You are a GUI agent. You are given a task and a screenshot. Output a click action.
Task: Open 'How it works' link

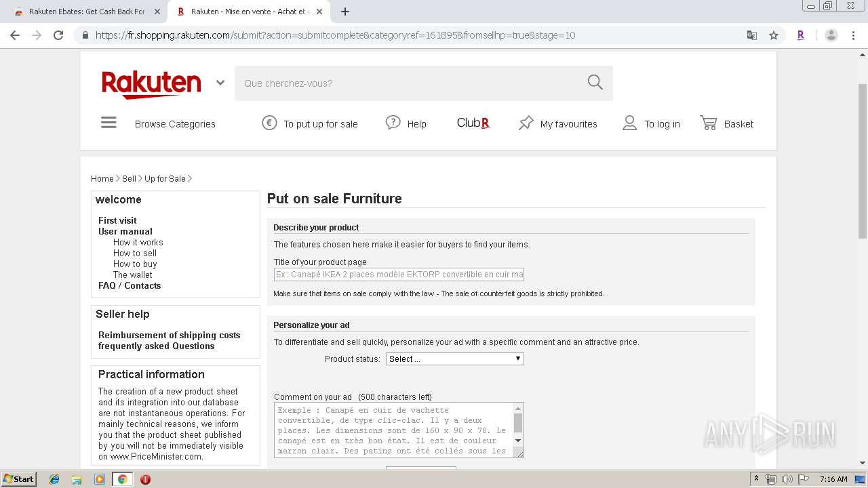coord(138,242)
